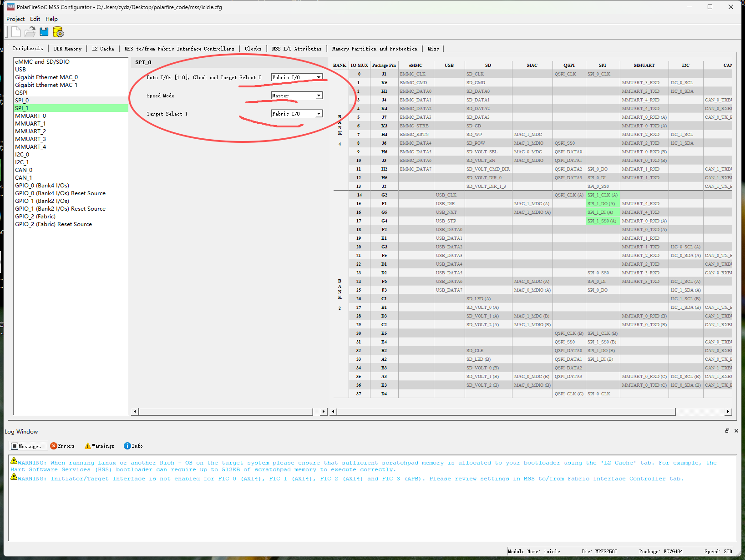Select GPIO_2 (Fabric) Reset Source
This screenshot has height=560, width=745.
tap(71, 224)
